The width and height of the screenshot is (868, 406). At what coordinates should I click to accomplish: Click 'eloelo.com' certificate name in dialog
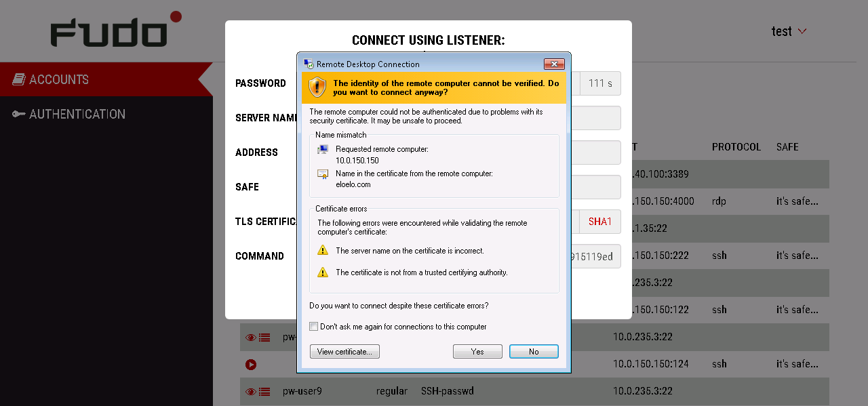pos(353,184)
